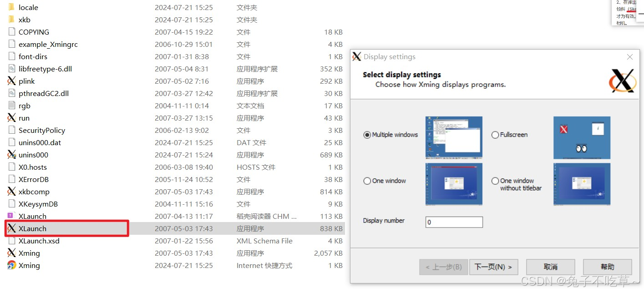Click the 2,057 KB size of Xming
The height and width of the screenshot is (293, 644).
[x=328, y=253]
